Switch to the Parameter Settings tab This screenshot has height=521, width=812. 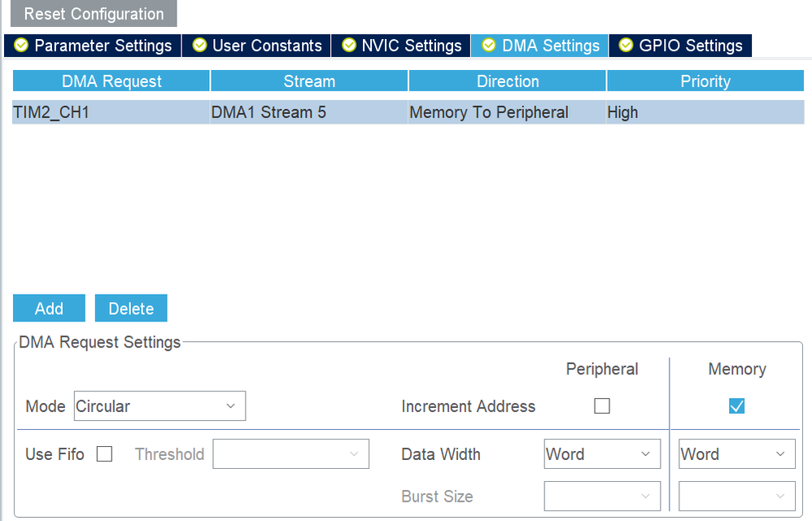tap(103, 46)
